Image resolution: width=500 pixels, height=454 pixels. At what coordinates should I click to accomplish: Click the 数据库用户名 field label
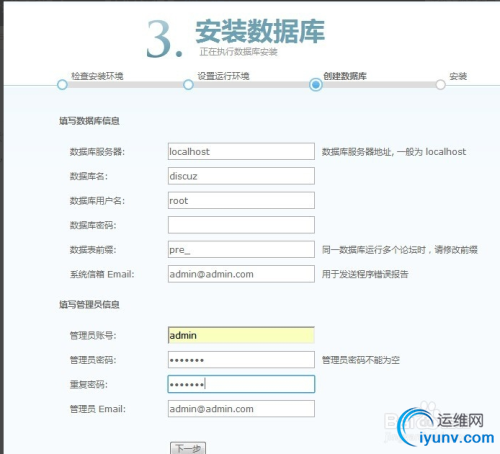coord(97,201)
